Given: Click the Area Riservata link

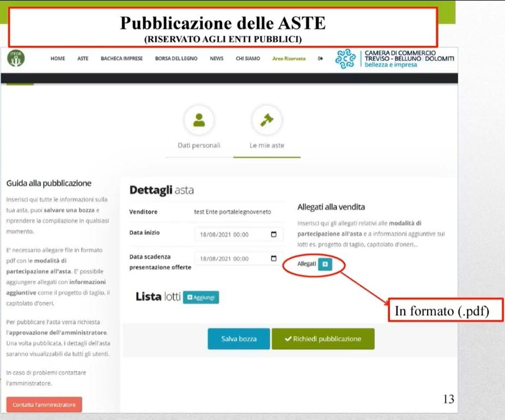Looking at the screenshot, I should pos(289,59).
